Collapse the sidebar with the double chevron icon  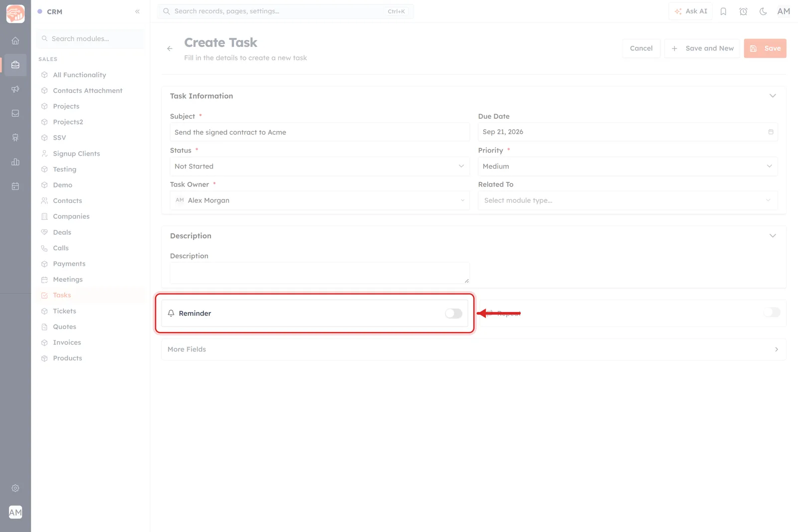137,11
